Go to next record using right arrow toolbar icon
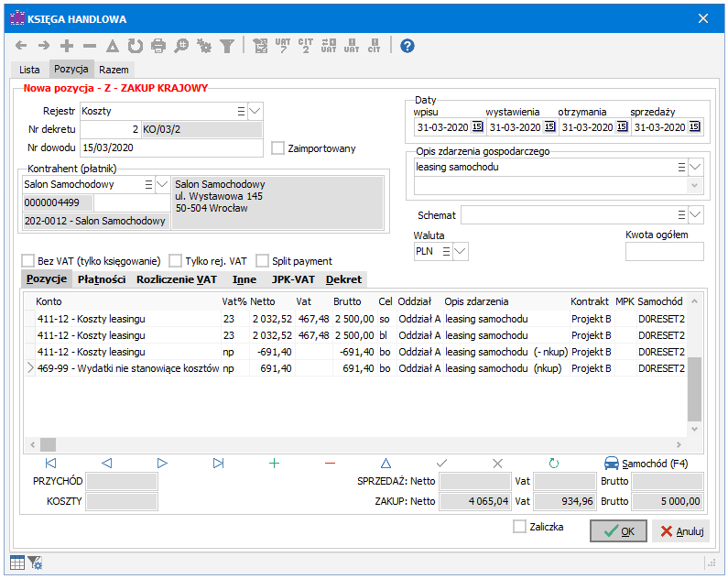Image resolution: width=728 pixels, height=579 pixels. coord(44,46)
